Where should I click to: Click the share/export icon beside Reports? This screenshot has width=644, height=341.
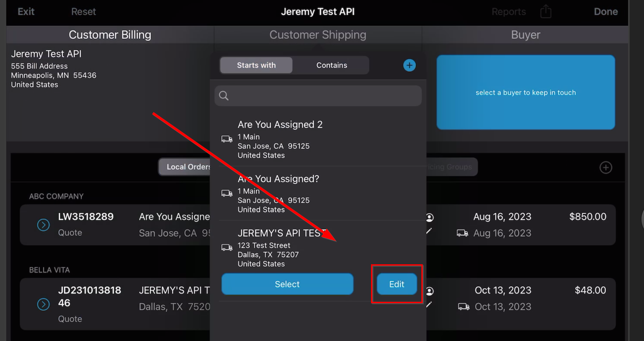pos(545,11)
